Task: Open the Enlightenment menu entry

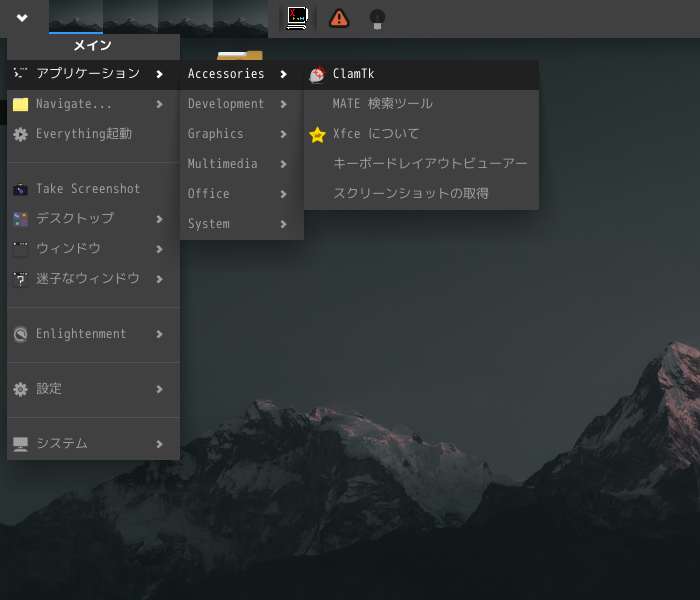Action: [x=93, y=334]
